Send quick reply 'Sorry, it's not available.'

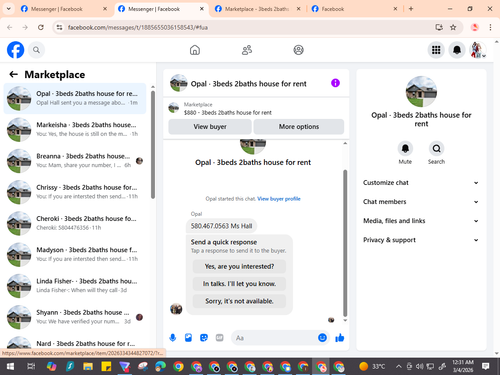click(239, 301)
